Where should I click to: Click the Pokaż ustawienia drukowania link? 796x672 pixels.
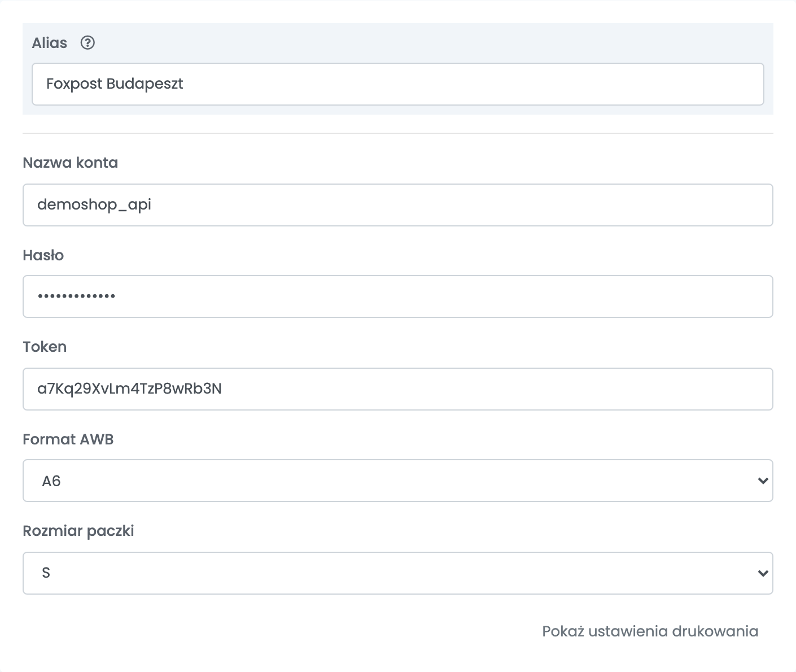coord(650,631)
